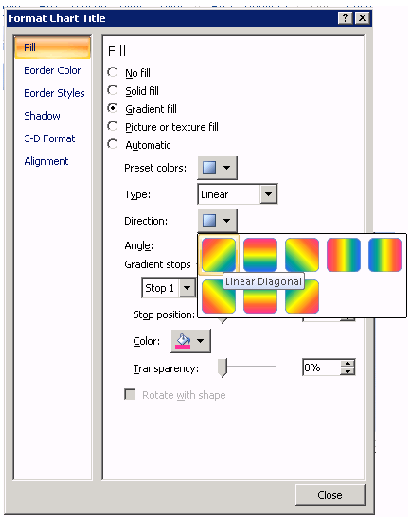Image resolution: width=420 pixels, height=521 pixels.
Task: Pick the horizontal-band gradient direction in the top row
Action: click(260, 255)
